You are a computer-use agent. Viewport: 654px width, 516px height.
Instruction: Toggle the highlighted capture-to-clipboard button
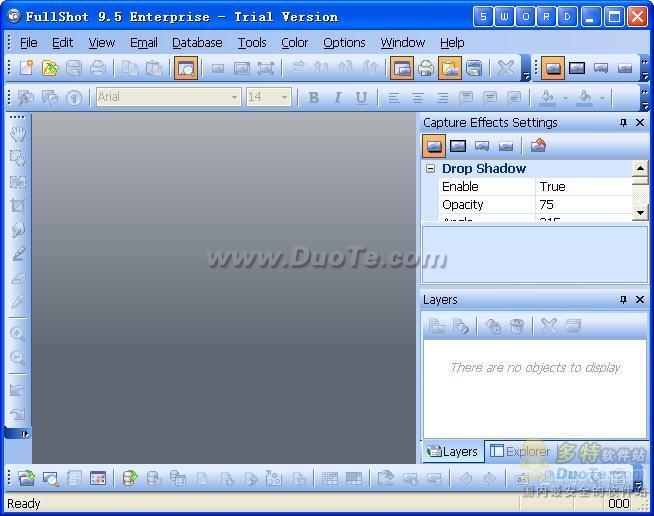450,68
